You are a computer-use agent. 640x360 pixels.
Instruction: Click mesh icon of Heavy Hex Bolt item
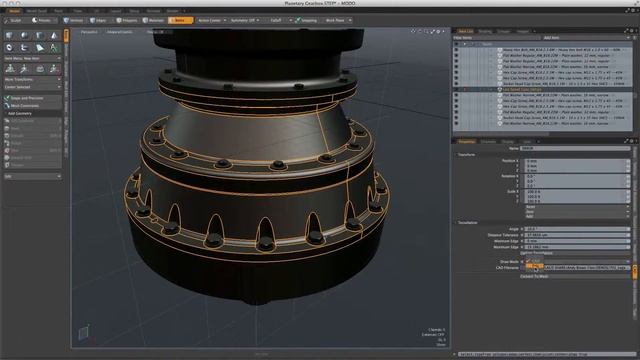point(499,50)
